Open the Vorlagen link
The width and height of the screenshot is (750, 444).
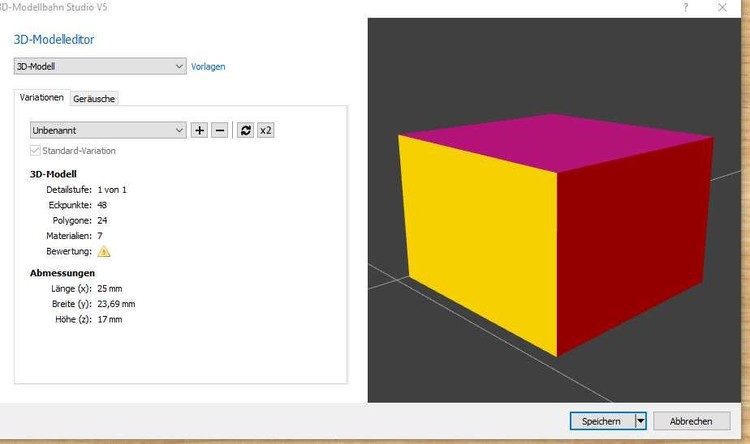[208, 67]
